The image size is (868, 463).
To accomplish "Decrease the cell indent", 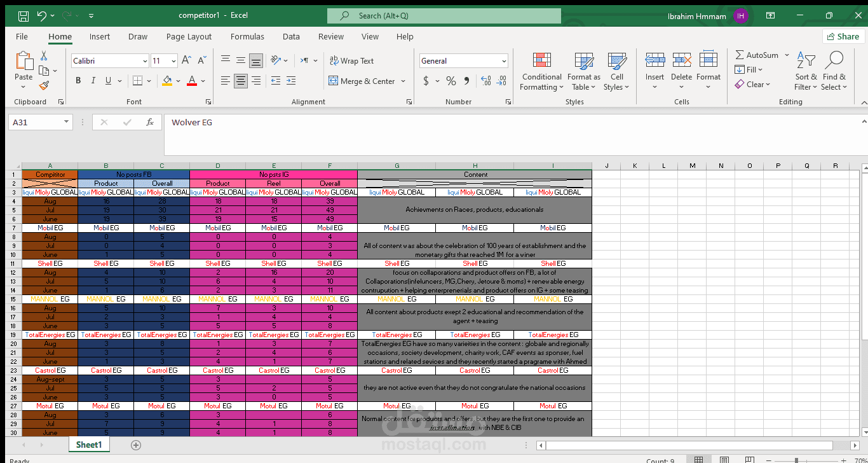I will click(276, 81).
